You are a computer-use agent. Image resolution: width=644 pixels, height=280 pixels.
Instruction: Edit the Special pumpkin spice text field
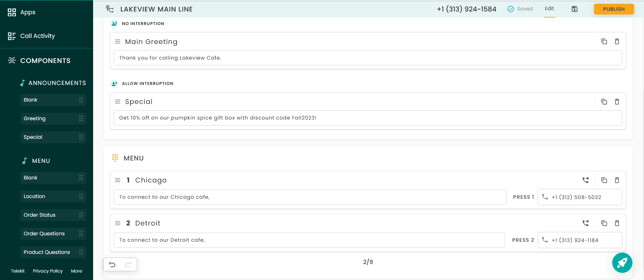click(368, 118)
